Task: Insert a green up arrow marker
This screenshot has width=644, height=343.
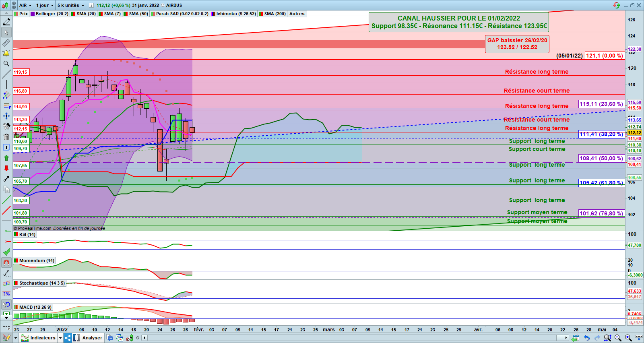Action: [x=6, y=158]
